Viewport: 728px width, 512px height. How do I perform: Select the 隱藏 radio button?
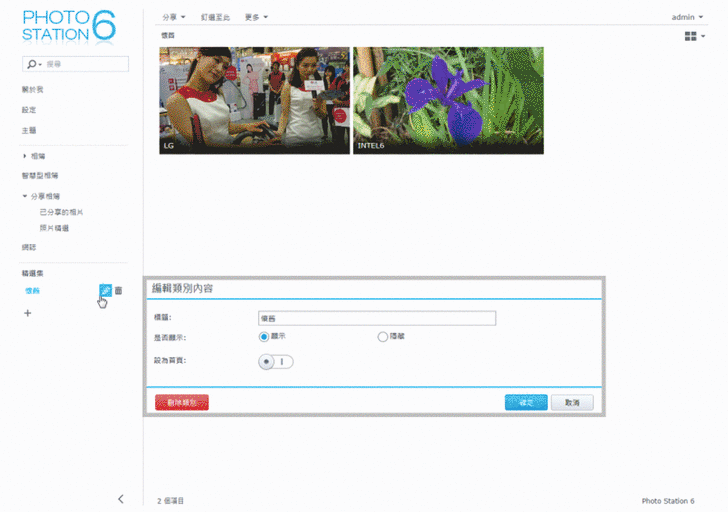point(382,337)
